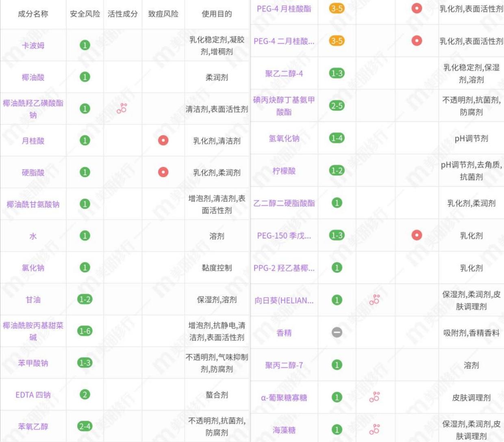
Task: Click the active ingredient icon for α-葡聚糖寡糖
Action: pyautogui.click(x=374, y=397)
